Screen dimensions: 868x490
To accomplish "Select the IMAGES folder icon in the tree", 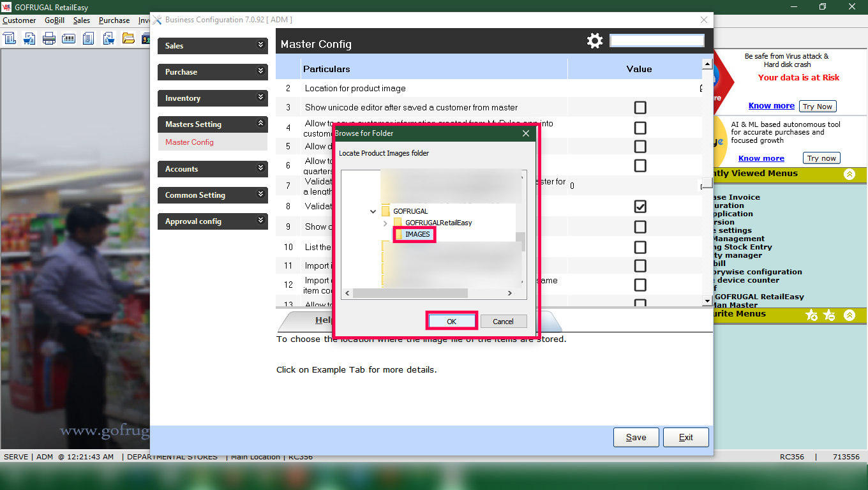I will pyautogui.click(x=399, y=235).
